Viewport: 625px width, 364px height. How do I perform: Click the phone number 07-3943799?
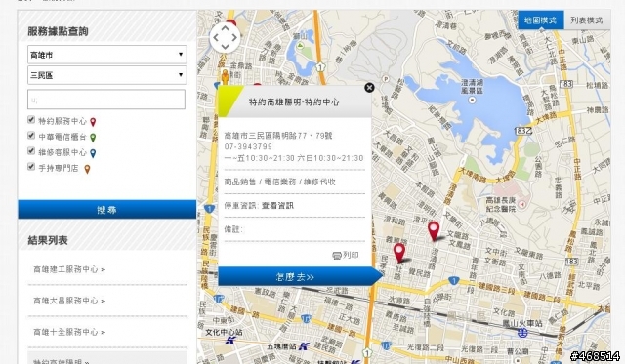pos(248,147)
